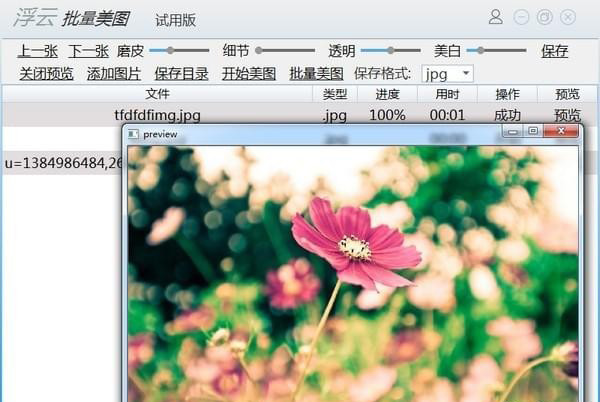
Task: Select the u=1384986484 file row
Action: tap(62, 163)
